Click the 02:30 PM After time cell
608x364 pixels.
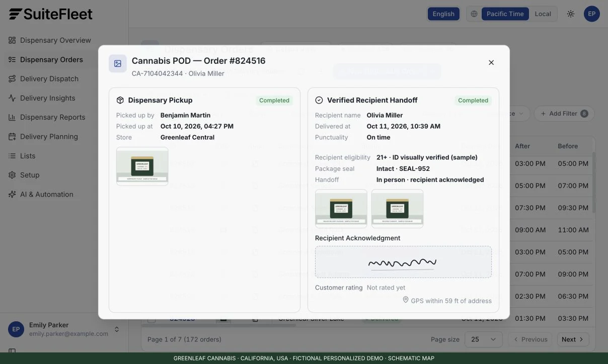pyautogui.click(x=530, y=296)
